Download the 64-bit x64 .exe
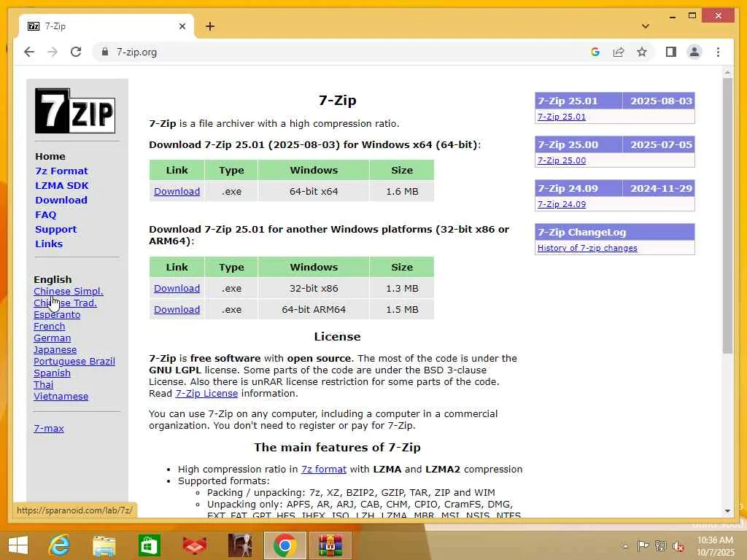747x560 pixels. [177, 192]
